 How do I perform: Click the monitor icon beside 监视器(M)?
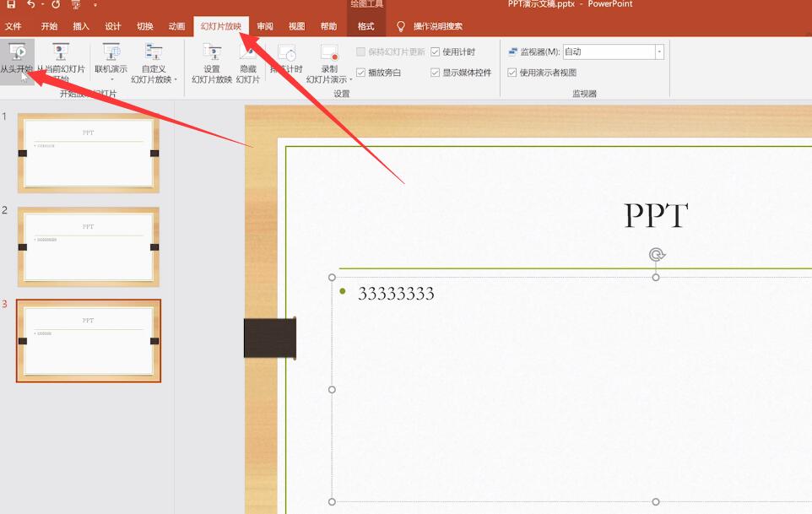(512, 51)
